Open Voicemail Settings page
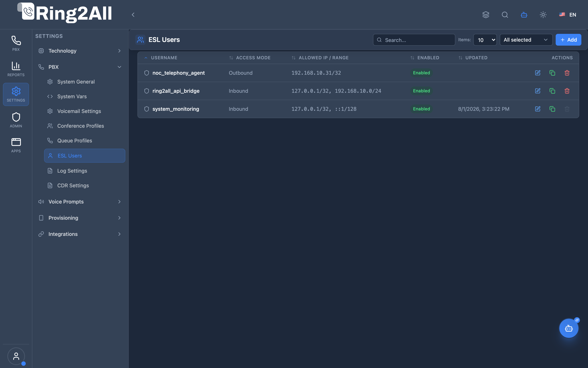Screen dimensions: 588x368 pyautogui.click(x=85, y=111)
